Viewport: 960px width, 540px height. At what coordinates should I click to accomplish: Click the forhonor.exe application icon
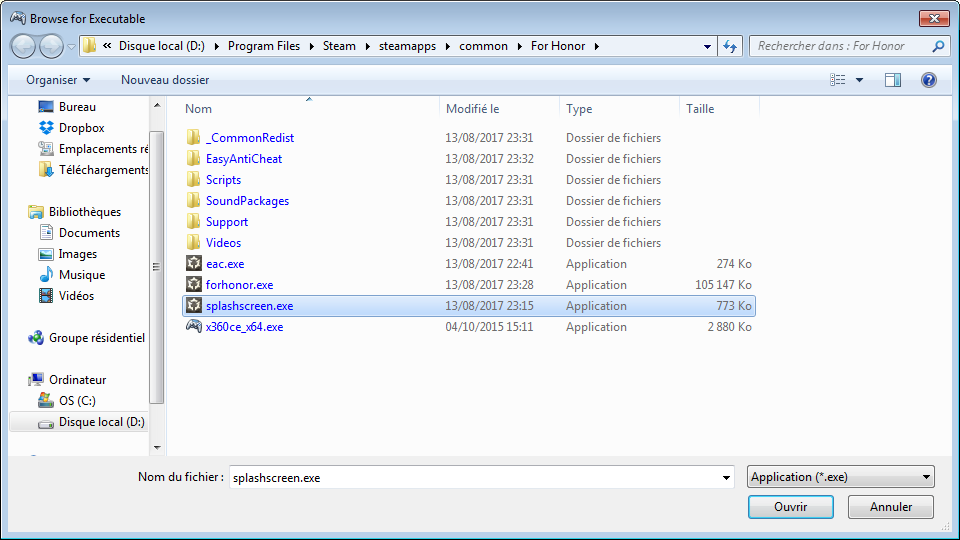[193, 284]
